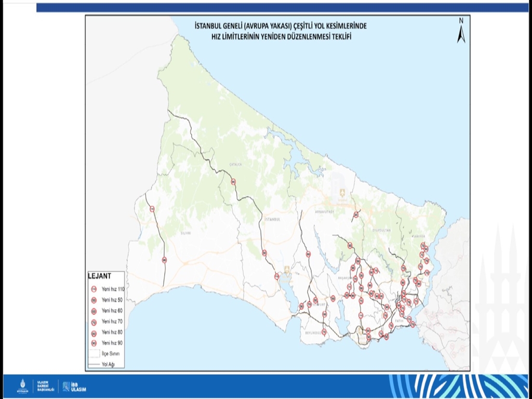Click the SARIYER district label

point(418,235)
